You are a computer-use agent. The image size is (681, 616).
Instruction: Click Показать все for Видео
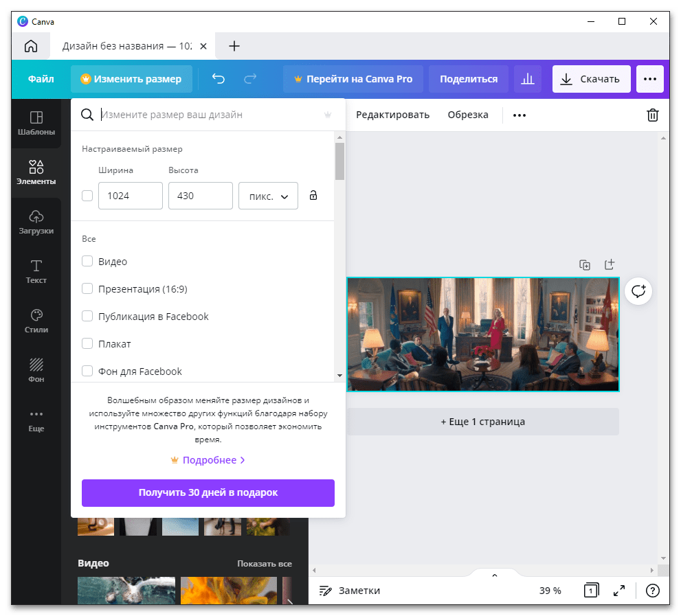click(264, 564)
